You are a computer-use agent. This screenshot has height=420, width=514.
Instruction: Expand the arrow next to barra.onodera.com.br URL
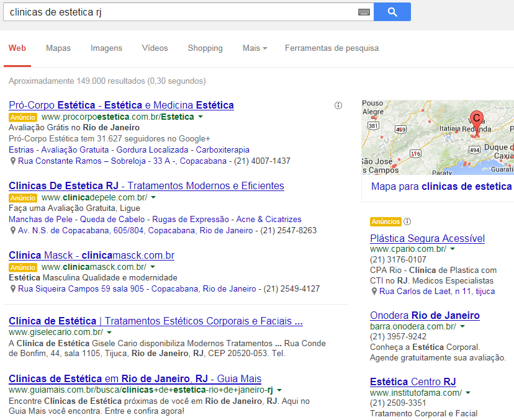462,326
